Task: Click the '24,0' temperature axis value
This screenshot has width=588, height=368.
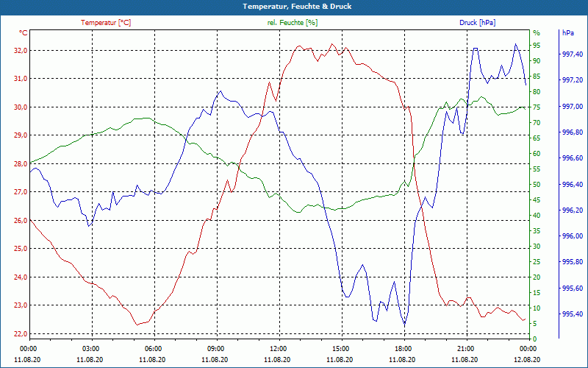Action: [x=21, y=277]
